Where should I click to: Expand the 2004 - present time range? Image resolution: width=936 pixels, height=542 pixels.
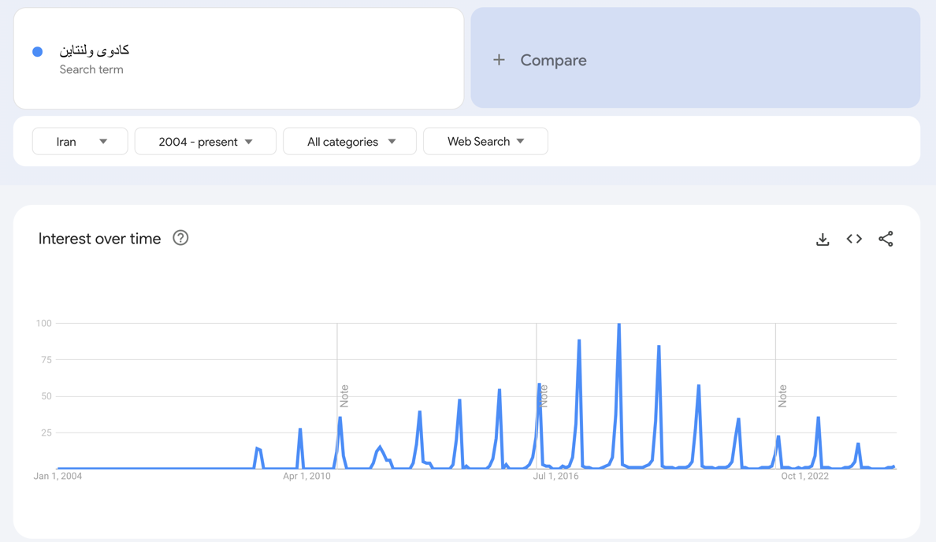click(205, 142)
